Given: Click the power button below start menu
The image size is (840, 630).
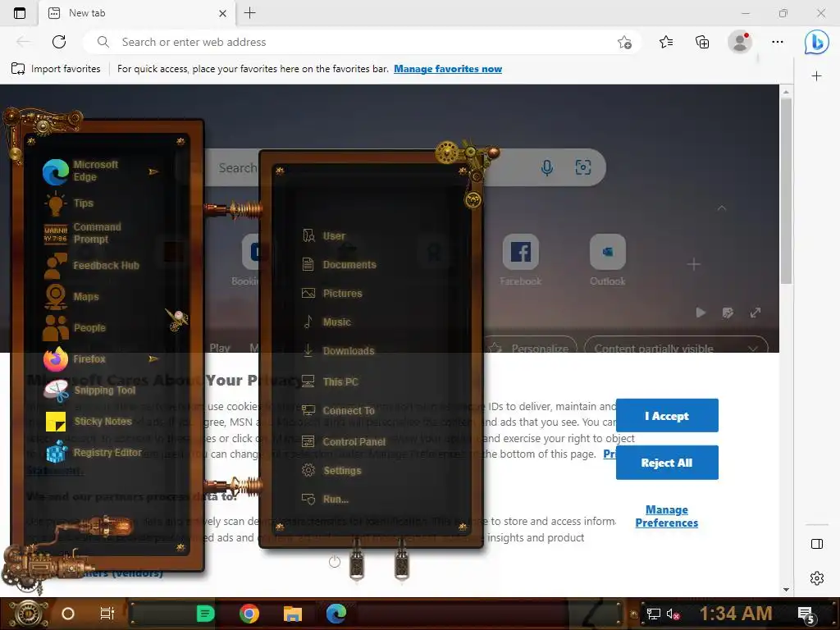Looking at the screenshot, I should (335, 561).
